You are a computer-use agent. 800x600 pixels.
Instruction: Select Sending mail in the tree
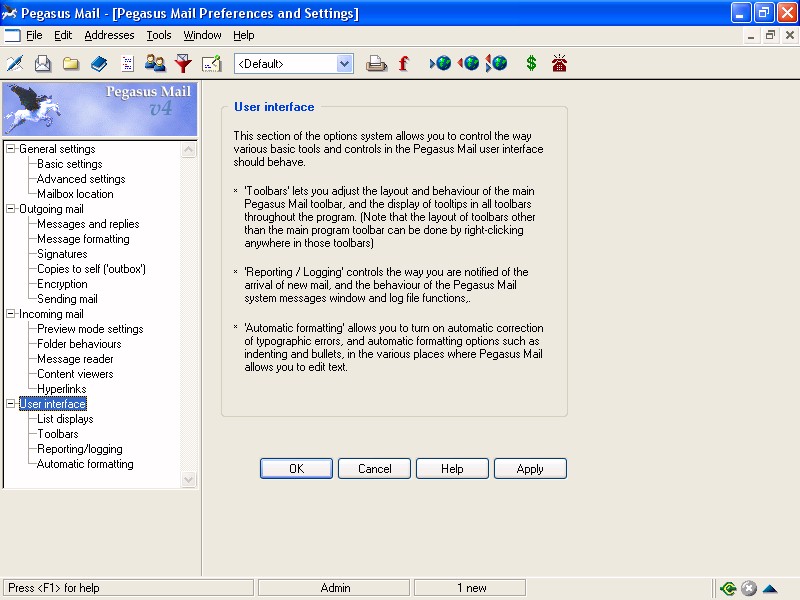coord(67,299)
